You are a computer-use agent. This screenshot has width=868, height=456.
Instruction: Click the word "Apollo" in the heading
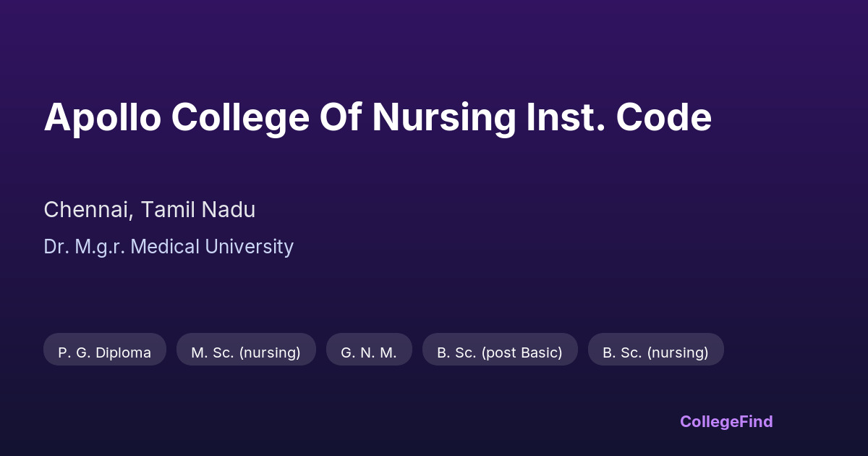(x=102, y=117)
